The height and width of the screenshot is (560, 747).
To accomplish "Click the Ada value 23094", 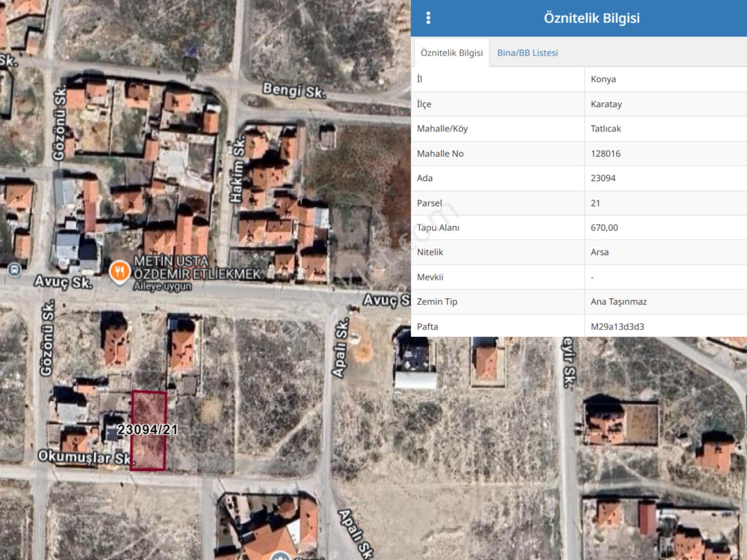I will (603, 178).
